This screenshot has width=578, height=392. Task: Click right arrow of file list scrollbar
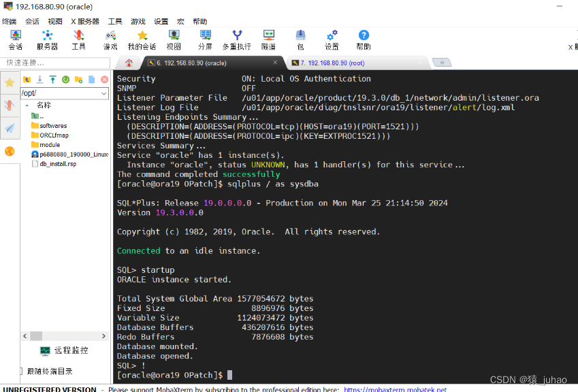tap(103, 336)
